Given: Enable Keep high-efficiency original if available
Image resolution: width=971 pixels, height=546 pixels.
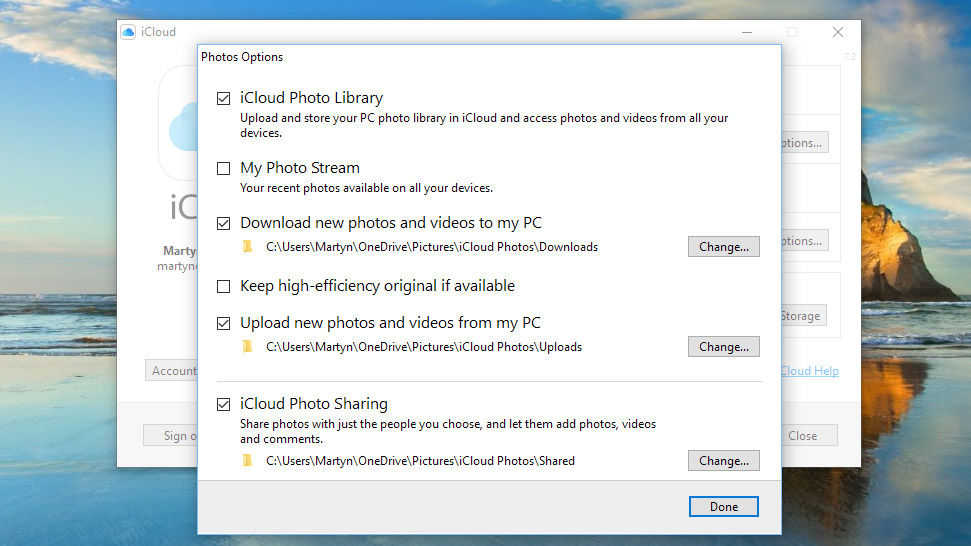Looking at the screenshot, I should click(x=224, y=287).
